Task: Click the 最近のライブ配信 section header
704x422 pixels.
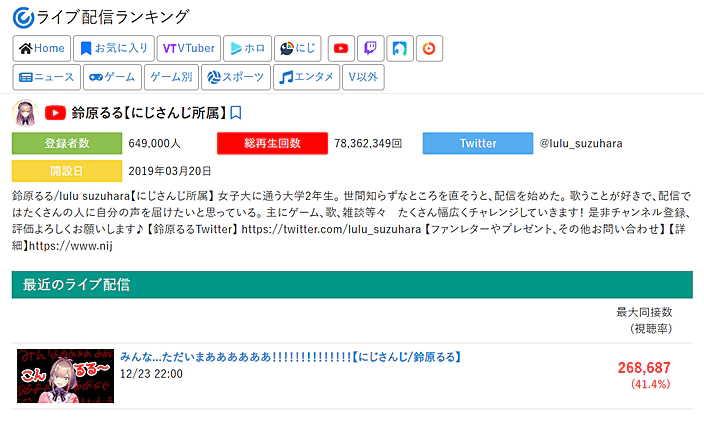Action: click(352, 285)
